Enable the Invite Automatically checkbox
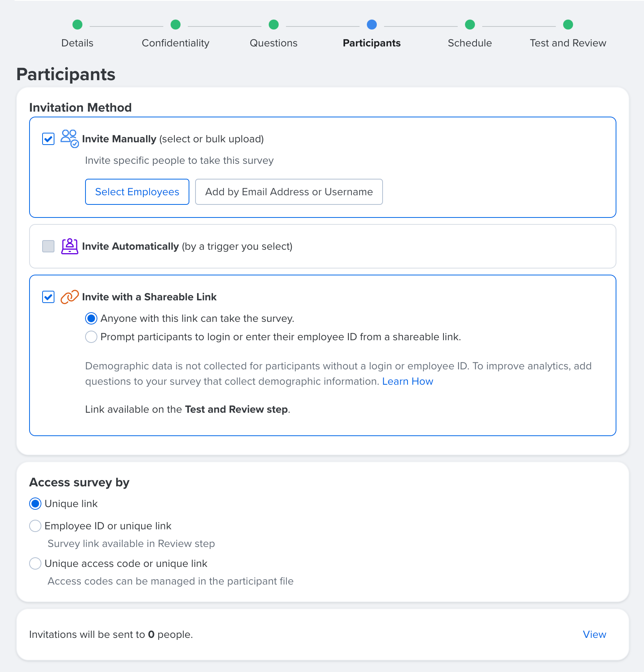The height and width of the screenshot is (672, 644). click(48, 246)
